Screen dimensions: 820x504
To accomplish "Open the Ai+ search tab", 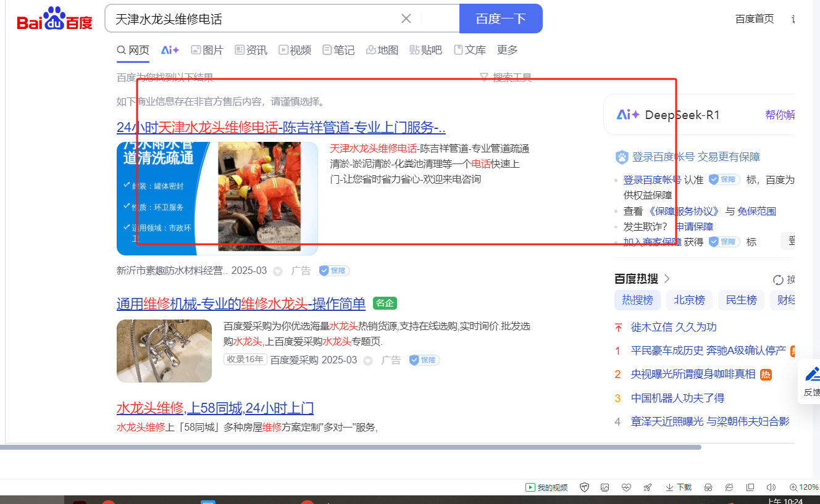I will [170, 50].
